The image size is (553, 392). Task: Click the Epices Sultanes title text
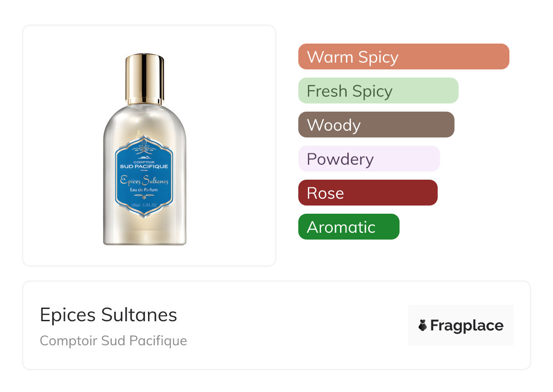pos(109,315)
